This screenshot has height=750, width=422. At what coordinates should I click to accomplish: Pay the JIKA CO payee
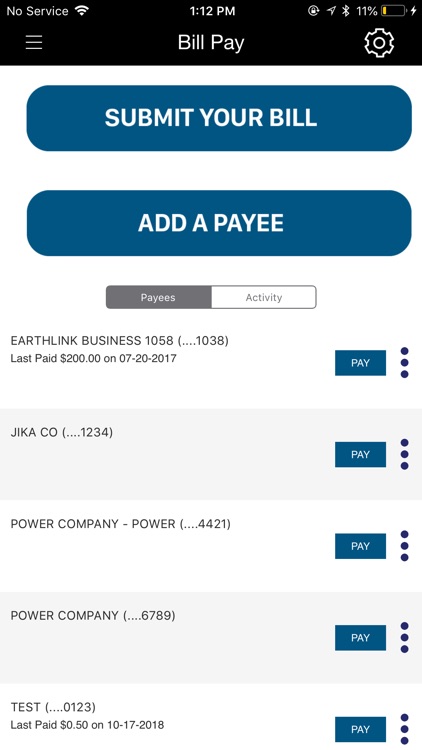tap(360, 454)
